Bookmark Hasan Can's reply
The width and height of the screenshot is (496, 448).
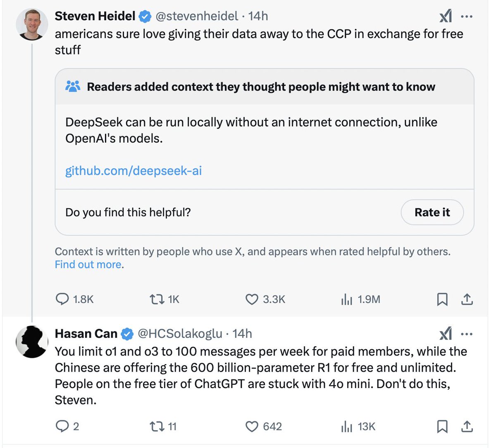click(x=442, y=427)
